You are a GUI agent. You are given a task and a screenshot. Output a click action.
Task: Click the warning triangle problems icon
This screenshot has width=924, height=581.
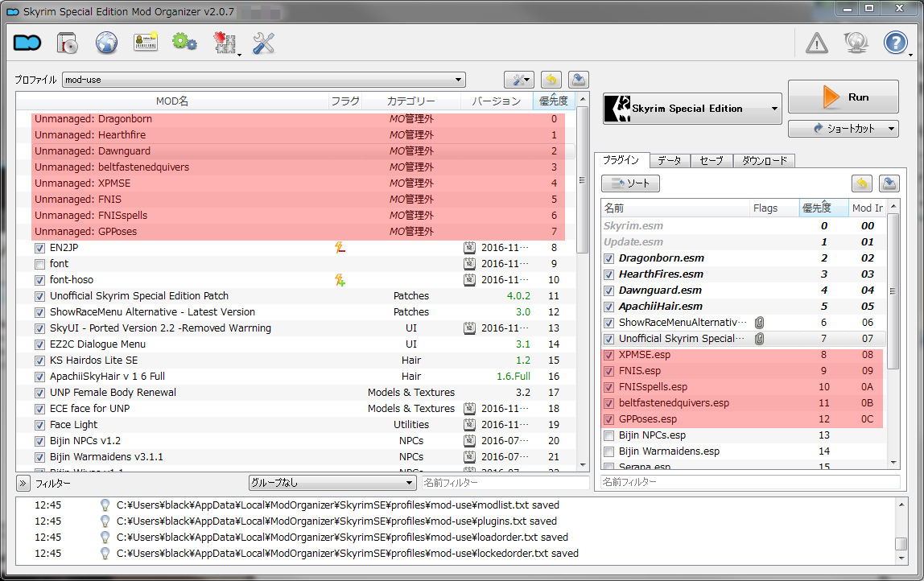(817, 43)
